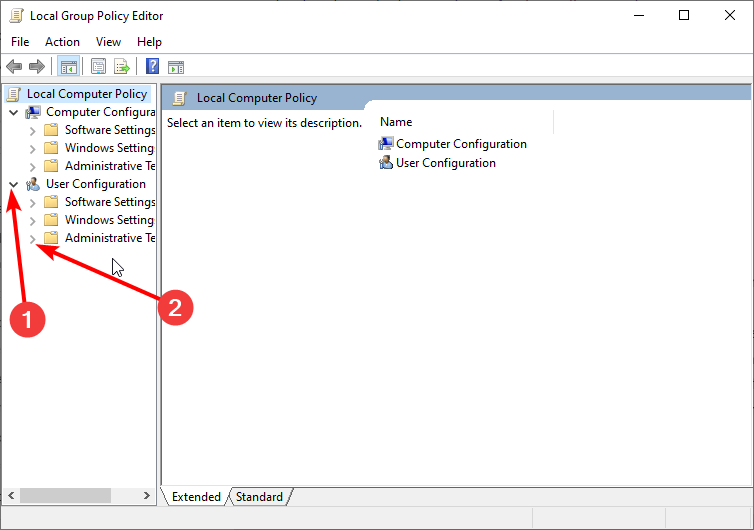This screenshot has height=530, width=754.
Task: Switch to the Extended tab
Action: tap(196, 496)
